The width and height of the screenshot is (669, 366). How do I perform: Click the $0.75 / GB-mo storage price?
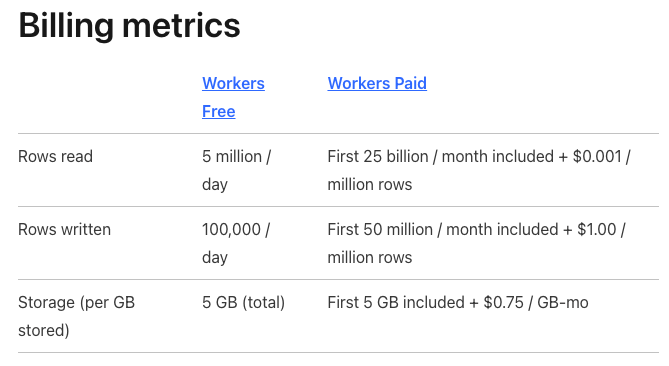tap(536, 302)
